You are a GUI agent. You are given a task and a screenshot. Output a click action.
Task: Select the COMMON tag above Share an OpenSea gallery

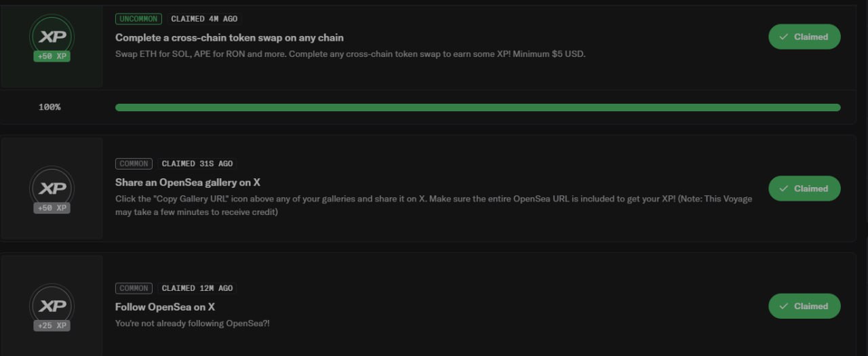point(134,163)
